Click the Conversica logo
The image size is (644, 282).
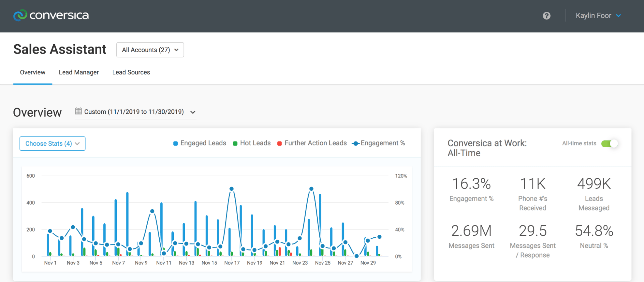click(x=51, y=15)
